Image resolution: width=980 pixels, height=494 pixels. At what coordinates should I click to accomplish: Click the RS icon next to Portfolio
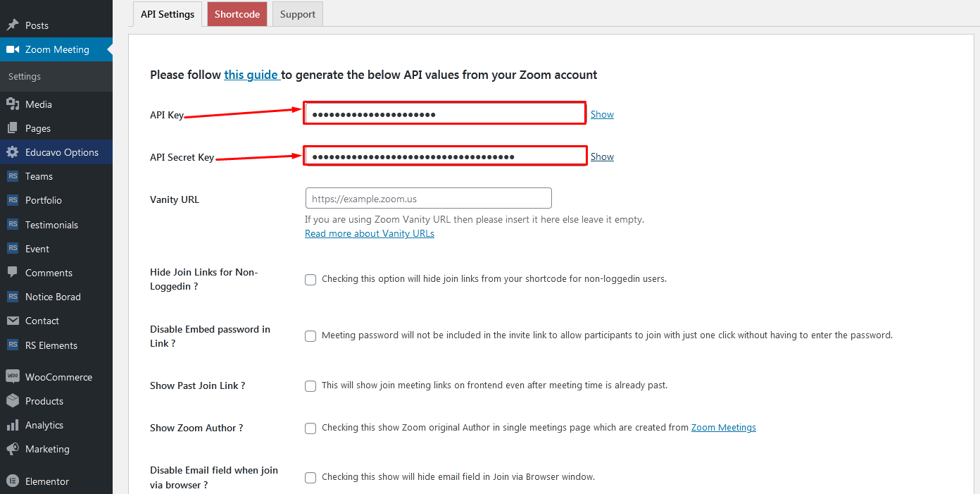click(13, 200)
